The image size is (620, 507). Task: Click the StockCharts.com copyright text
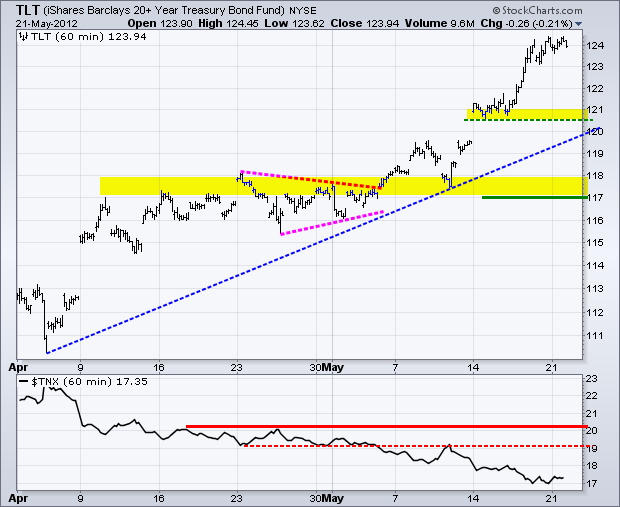pos(537,11)
